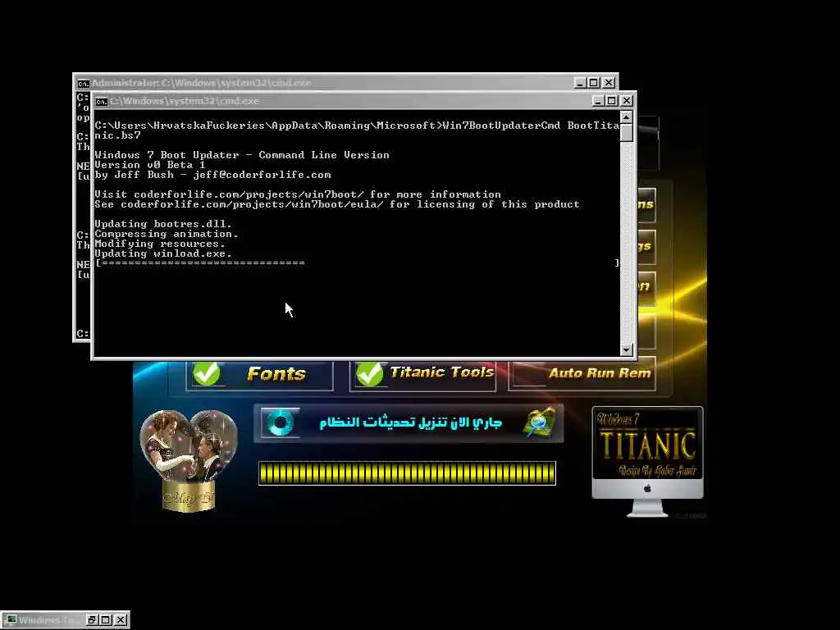Viewport: 840px width, 630px height.
Task: Click the front cmd.exe window system icon
Action: pyautogui.click(x=101, y=101)
